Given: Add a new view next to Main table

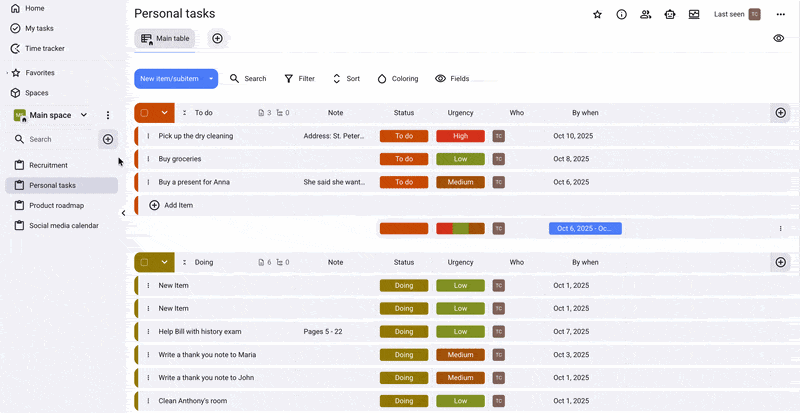Looking at the screenshot, I should [x=217, y=38].
